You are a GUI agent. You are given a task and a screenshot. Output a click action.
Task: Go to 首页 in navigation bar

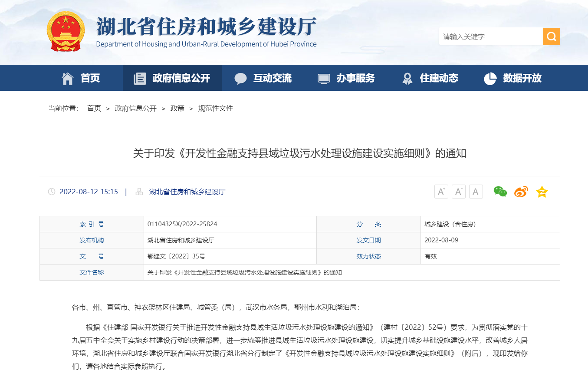click(x=81, y=78)
